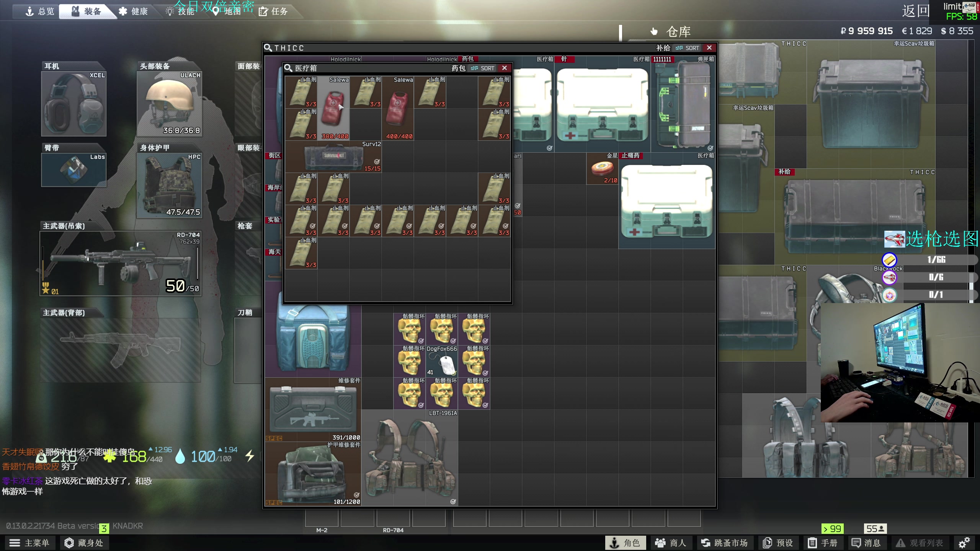980x551 pixels.
Task: Close the 医疗箱 container window
Action: (x=505, y=68)
